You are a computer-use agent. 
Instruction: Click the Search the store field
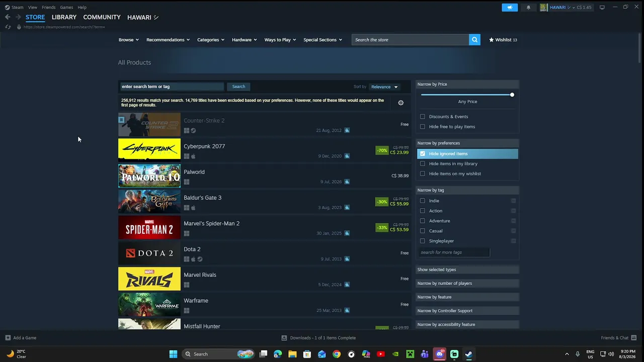click(x=411, y=40)
